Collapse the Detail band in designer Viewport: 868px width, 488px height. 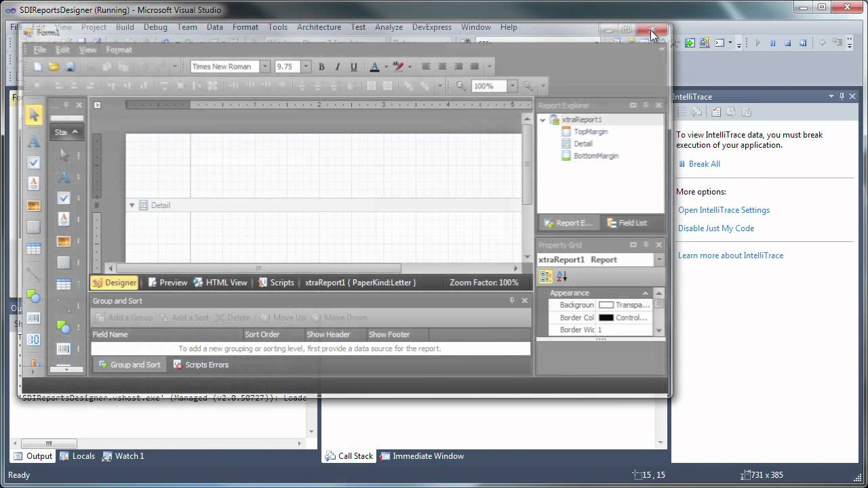[x=132, y=205]
